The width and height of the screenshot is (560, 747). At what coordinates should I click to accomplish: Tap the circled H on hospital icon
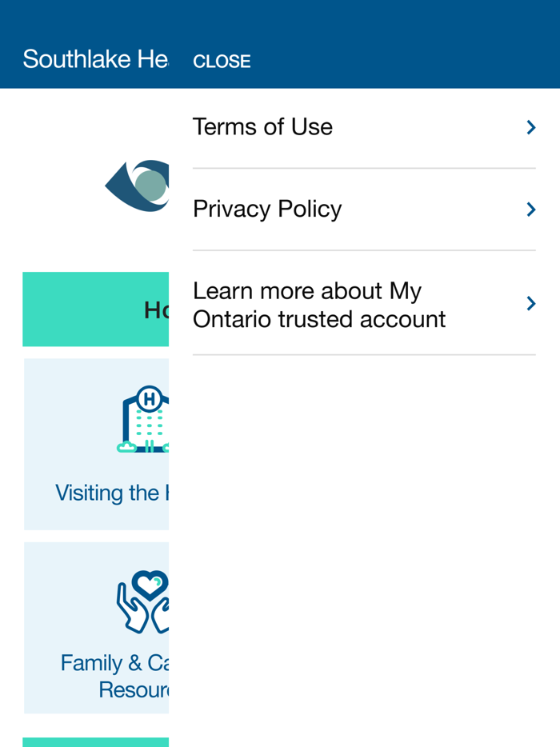click(149, 399)
